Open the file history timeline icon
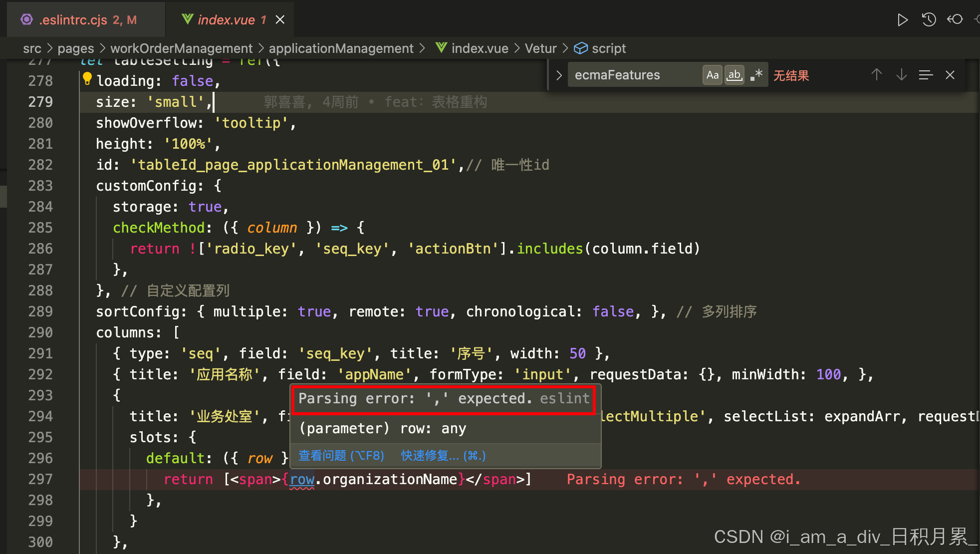 (929, 20)
